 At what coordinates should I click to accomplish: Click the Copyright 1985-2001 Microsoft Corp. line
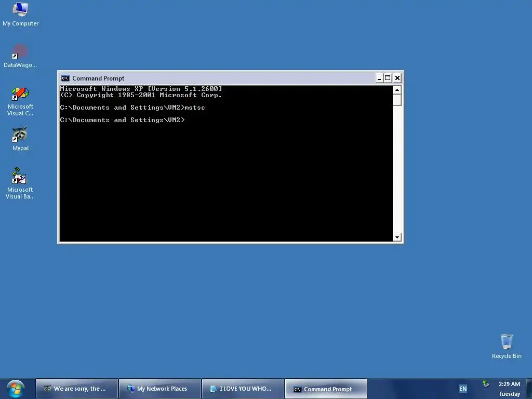click(141, 95)
